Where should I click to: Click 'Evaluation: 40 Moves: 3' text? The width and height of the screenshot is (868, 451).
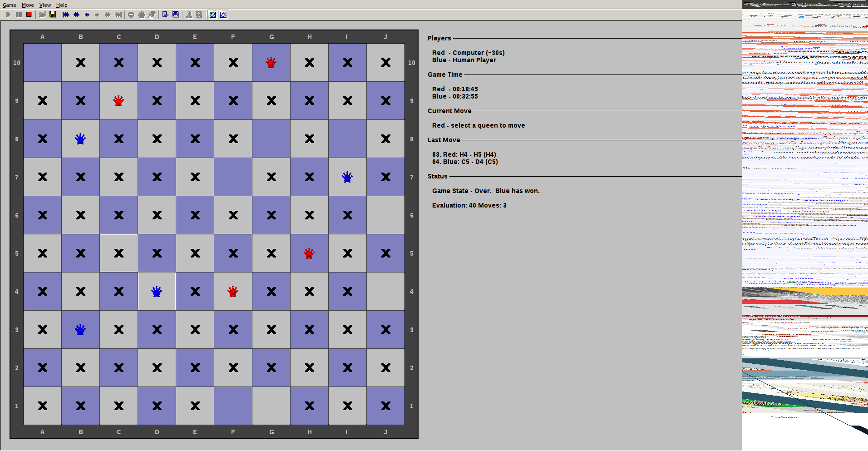[469, 205]
